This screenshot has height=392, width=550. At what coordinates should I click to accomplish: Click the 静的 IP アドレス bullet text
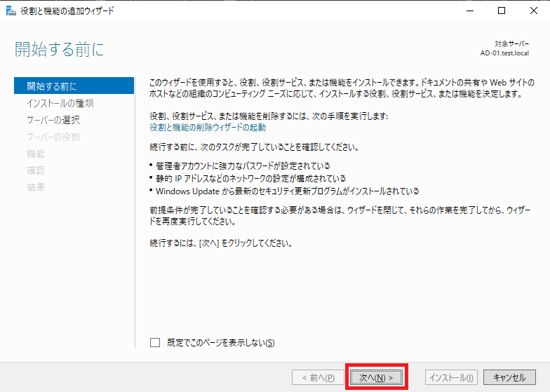(x=250, y=178)
